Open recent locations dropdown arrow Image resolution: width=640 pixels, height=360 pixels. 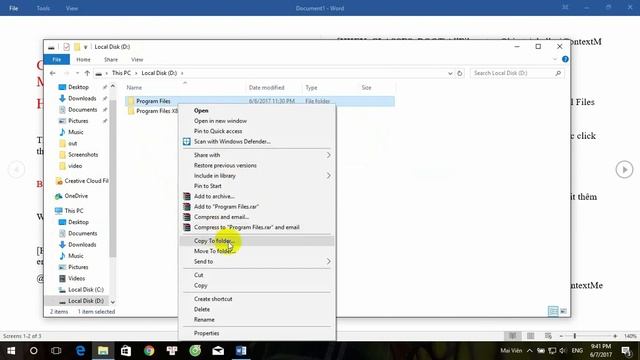click(77, 73)
